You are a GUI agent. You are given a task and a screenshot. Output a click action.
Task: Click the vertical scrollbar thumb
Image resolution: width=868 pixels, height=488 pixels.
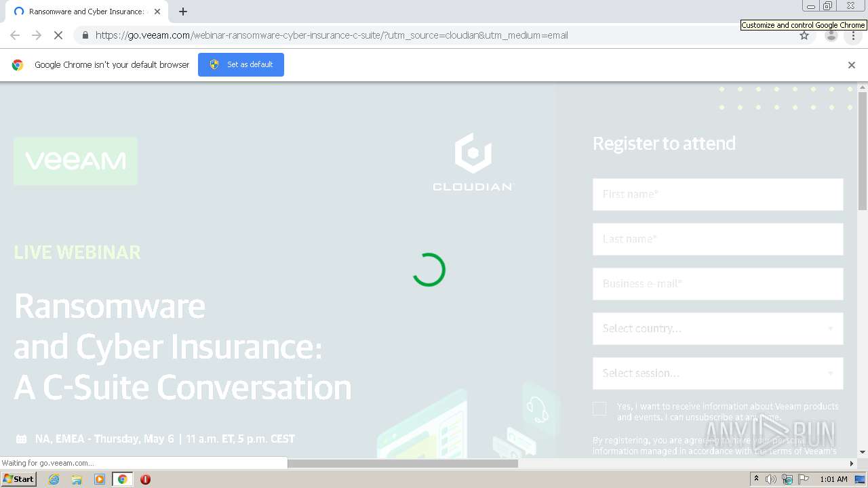[863, 152]
